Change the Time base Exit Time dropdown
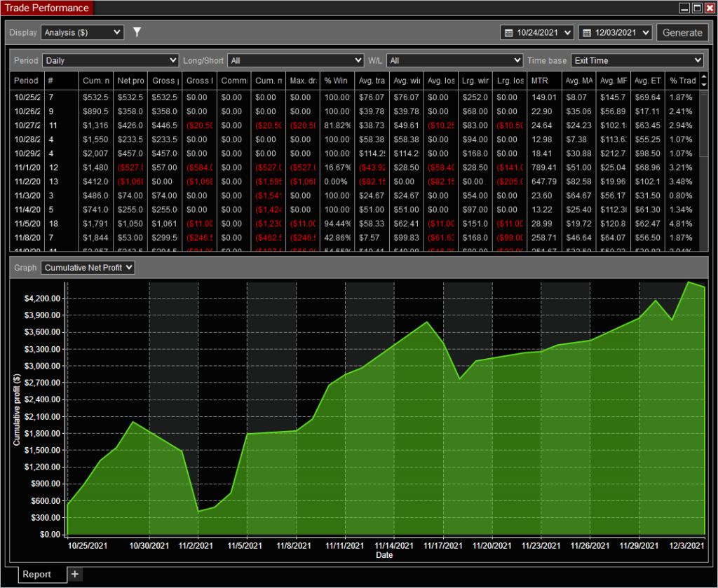 point(637,60)
